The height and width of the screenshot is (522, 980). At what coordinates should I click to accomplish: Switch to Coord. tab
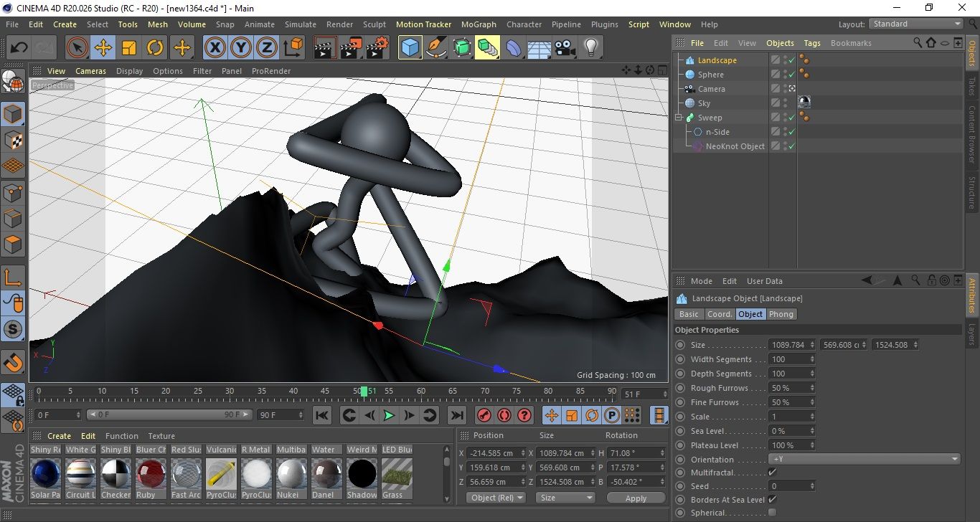click(720, 314)
